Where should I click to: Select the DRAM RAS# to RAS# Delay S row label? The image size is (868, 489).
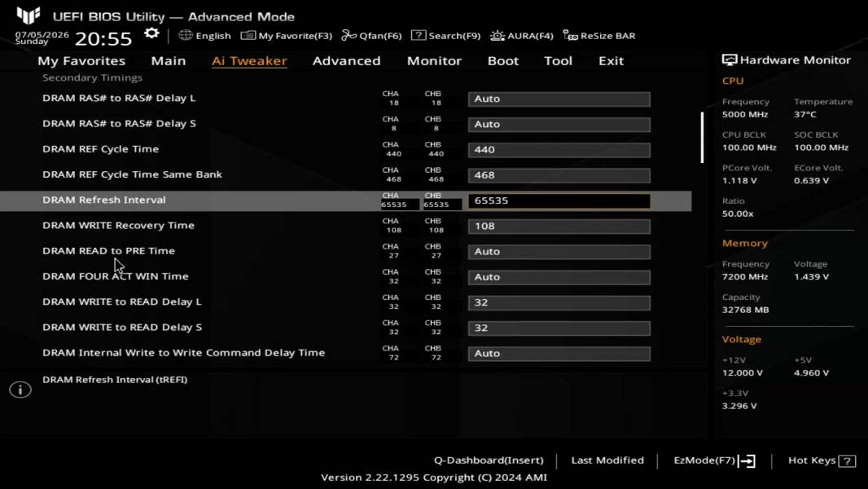click(119, 124)
